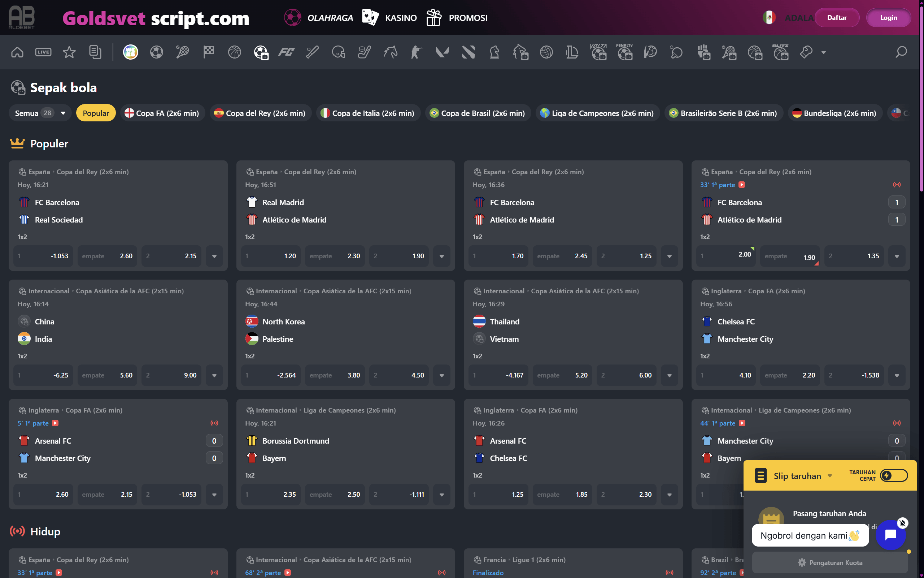Expand more sports arrow in toolbar
Viewport: 924px width, 578px height.
824,52
